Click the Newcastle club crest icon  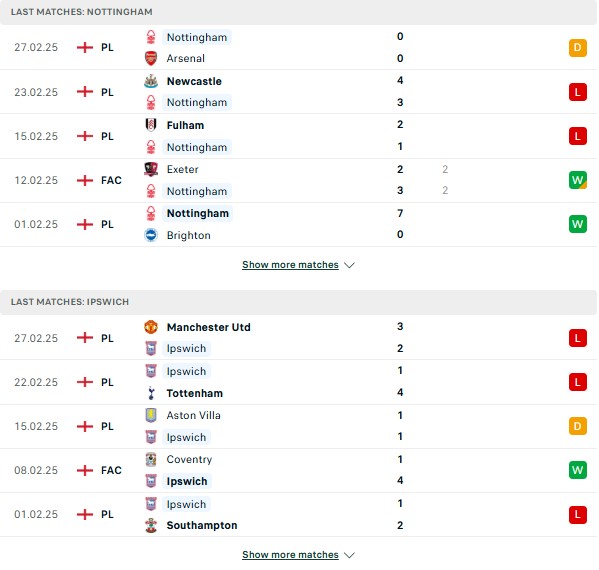coord(151,81)
